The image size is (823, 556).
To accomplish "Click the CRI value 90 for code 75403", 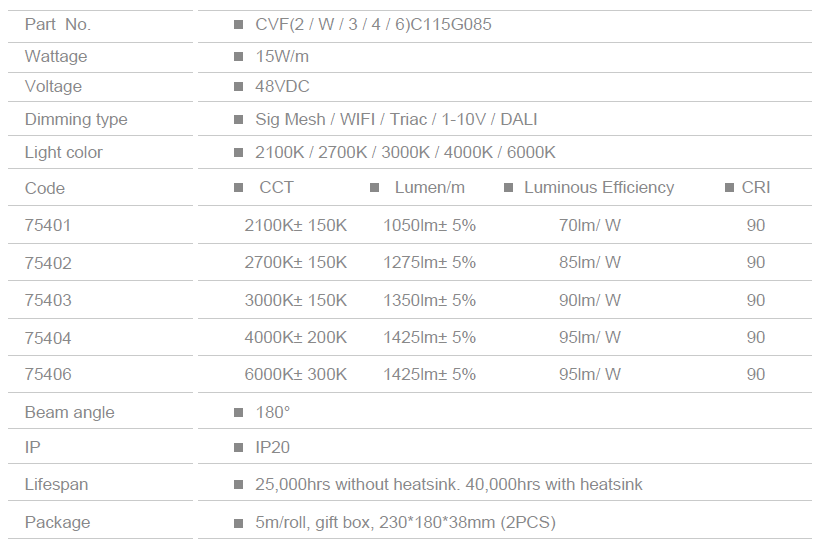I will 756,300.
